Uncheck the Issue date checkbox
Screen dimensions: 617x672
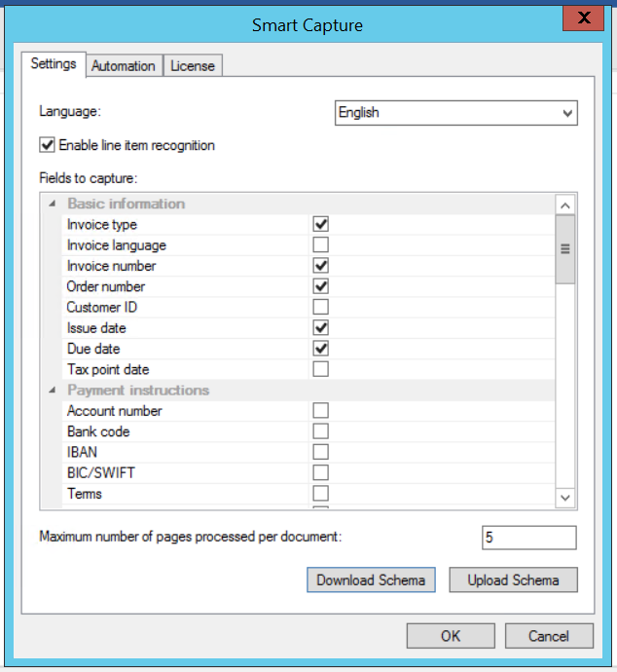coord(321,328)
